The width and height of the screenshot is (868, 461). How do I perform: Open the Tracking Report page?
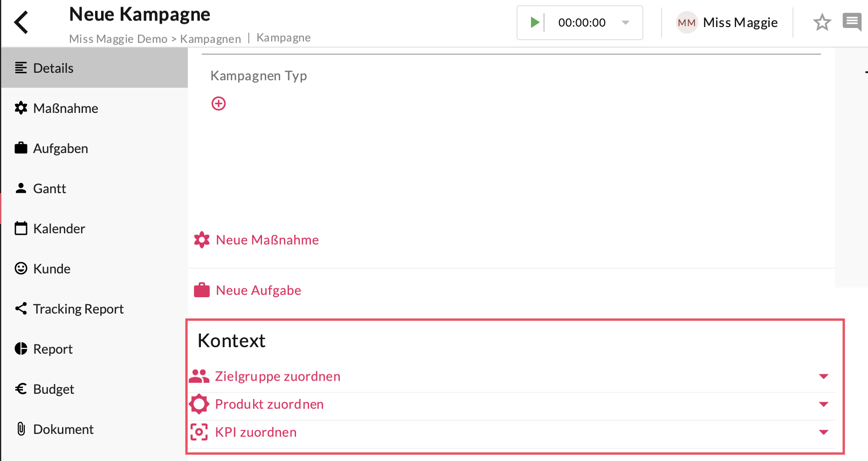point(78,309)
